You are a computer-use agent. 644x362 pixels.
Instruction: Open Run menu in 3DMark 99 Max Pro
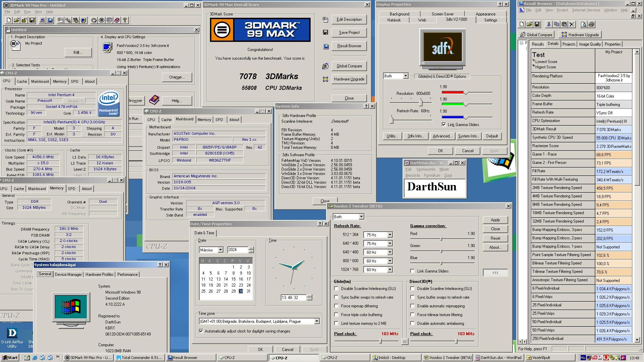click(28, 12)
